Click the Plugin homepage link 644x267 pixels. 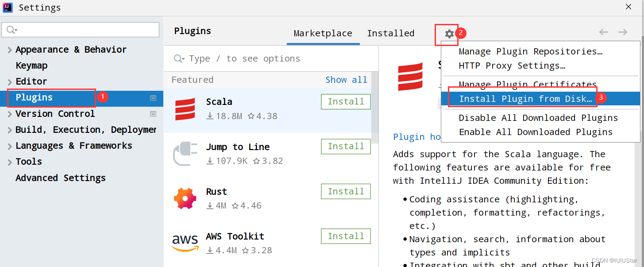pyautogui.click(x=416, y=137)
